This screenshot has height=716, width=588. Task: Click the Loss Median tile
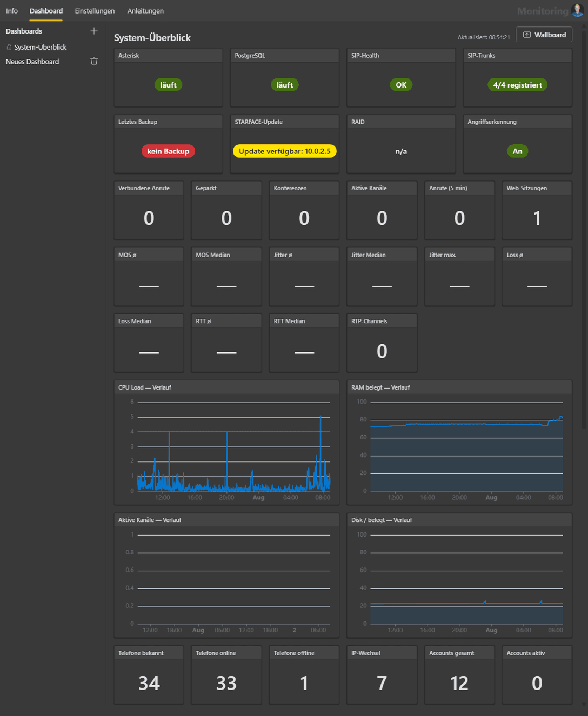149,343
